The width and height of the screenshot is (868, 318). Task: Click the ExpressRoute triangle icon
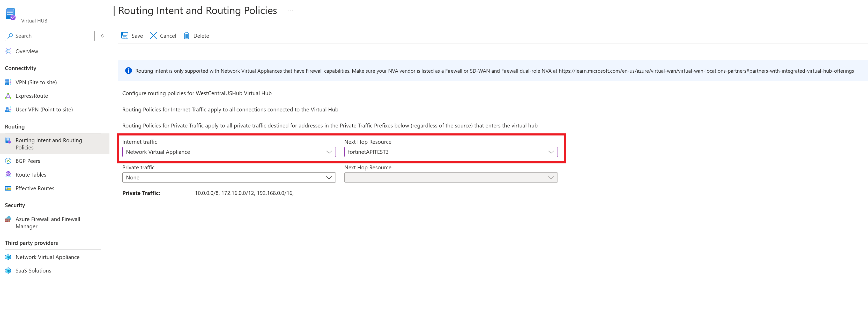(x=8, y=96)
